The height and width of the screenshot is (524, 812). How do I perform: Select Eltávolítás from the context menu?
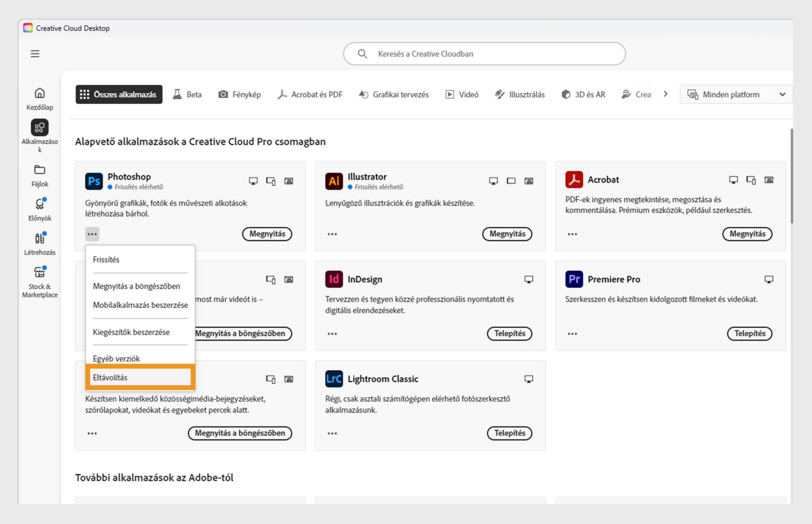click(140, 377)
